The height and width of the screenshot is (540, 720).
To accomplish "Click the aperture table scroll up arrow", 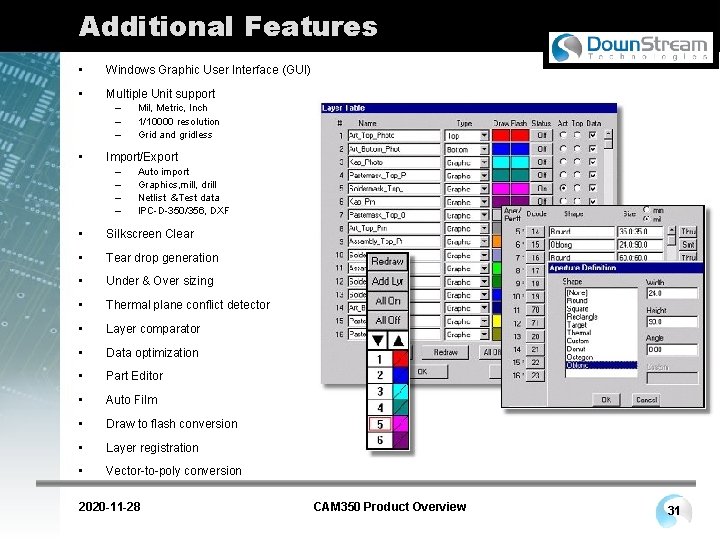I will click(x=671, y=230).
